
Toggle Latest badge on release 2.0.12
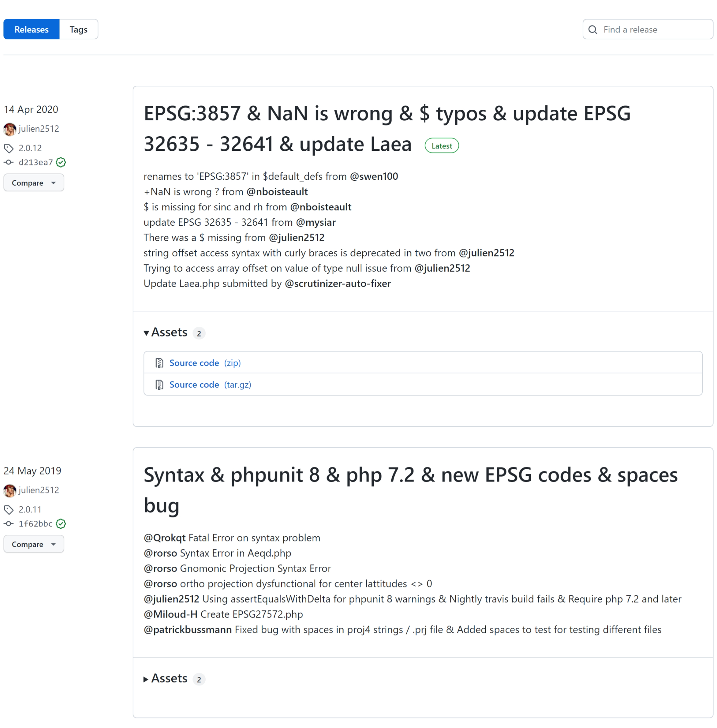pos(441,146)
